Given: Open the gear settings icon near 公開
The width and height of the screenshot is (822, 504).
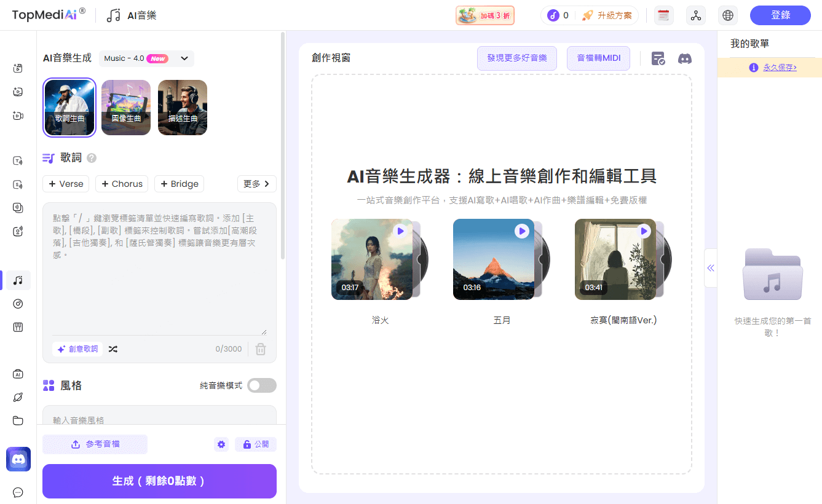Looking at the screenshot, I should click(x=221, y=444).
